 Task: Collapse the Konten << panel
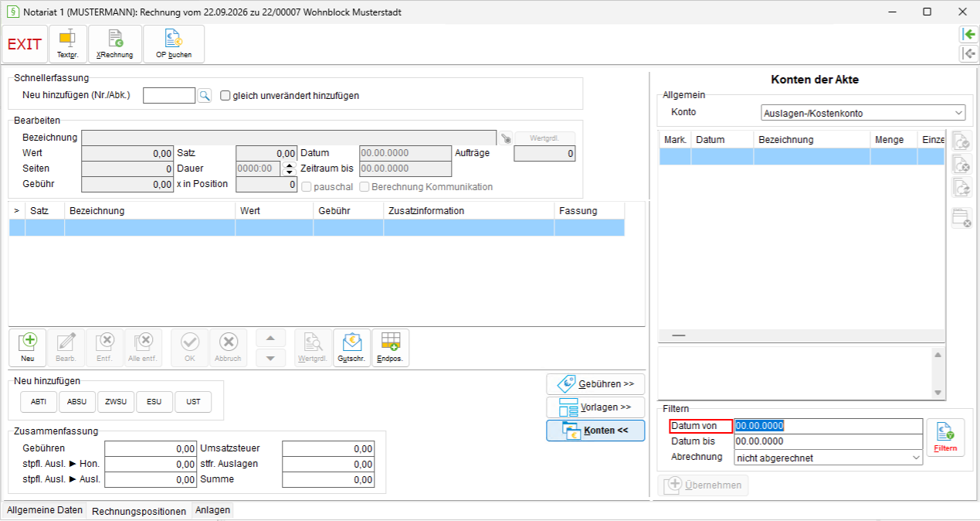coord(595,431)
